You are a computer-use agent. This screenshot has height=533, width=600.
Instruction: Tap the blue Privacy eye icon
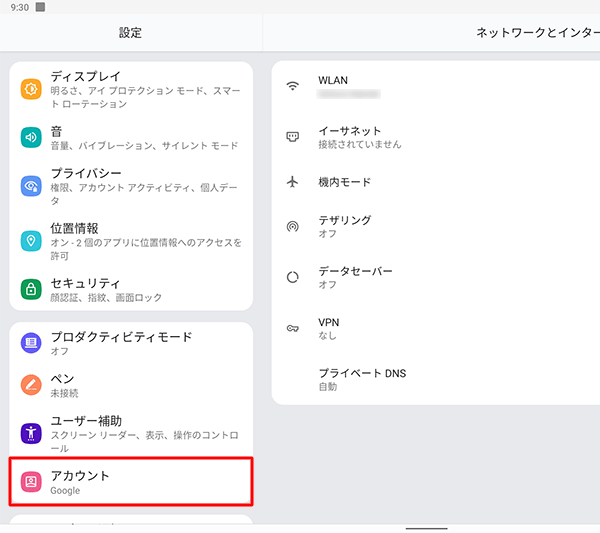[31, 186]
